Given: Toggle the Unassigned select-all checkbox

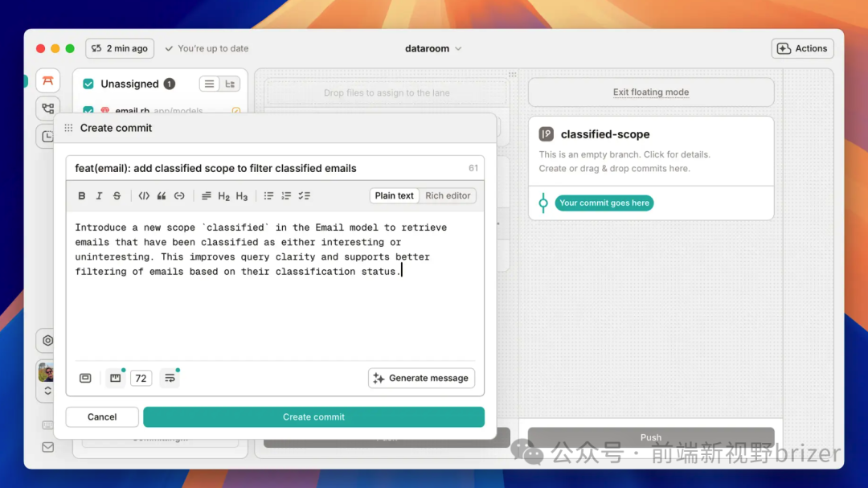Looking at the screenshot, I should click(88, 84).
